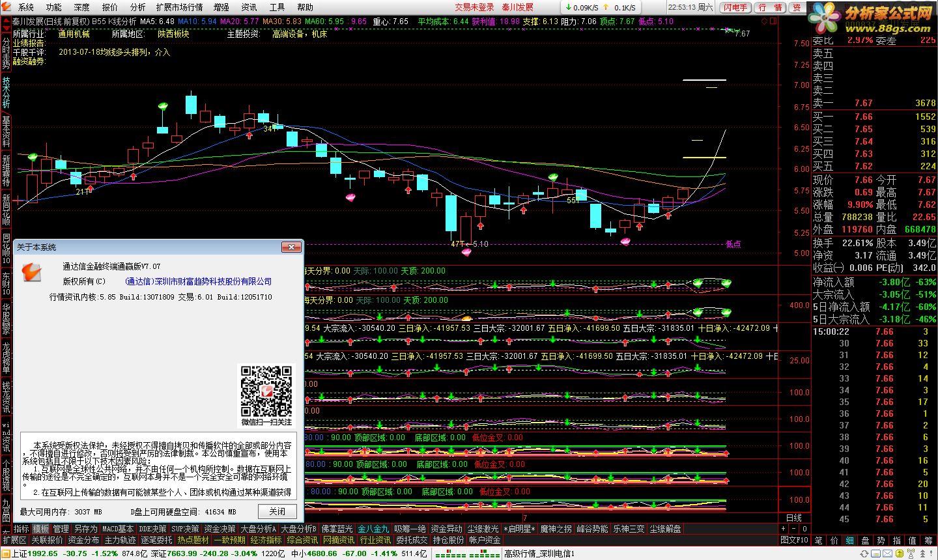Open the 帮助 menu
This screenshot has width=938, height=560.
(306, 7)
